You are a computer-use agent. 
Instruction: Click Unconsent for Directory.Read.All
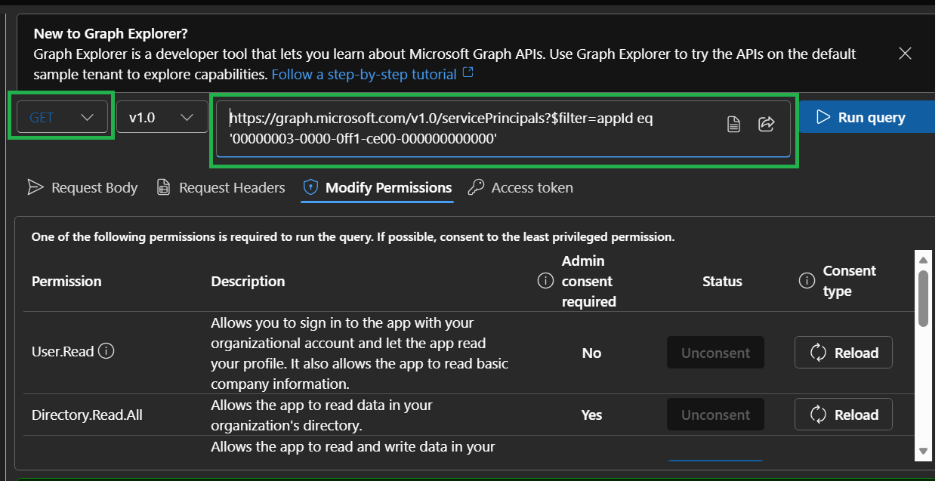click(715, 415)
